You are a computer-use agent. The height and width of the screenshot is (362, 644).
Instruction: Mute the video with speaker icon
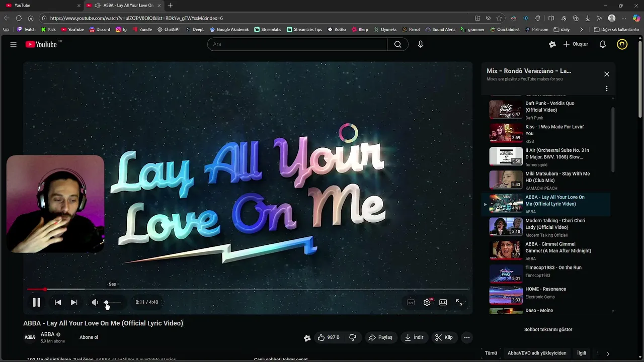pos(95,302)
